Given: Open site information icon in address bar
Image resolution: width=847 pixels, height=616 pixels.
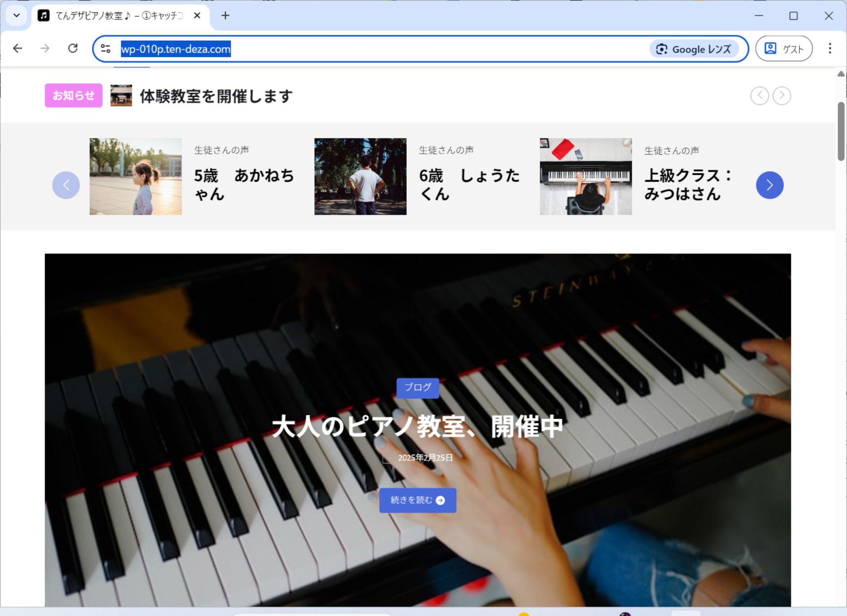Looking at the screenshot, I should pyautogui.click(x=106, y=49).
